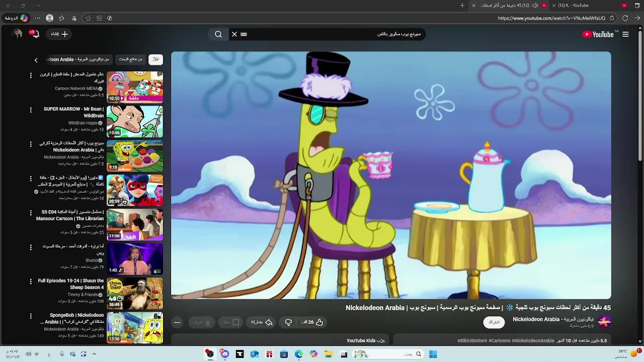The height and width of the screenshot is (362, 644).
Task: Open options menu for Shaun the Sheep video
Action: (x=31, y=282)
